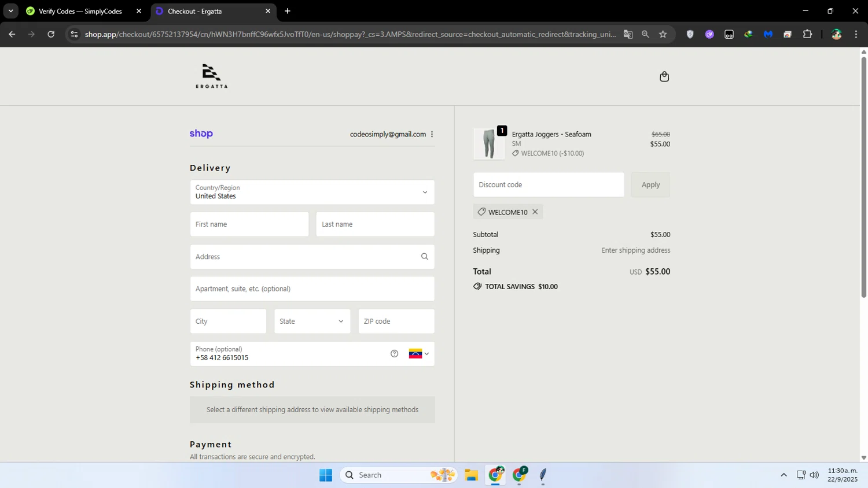Open Chrome's three-dot menu
The height and width of the screenshot is (488, 868).
(856, 34)
